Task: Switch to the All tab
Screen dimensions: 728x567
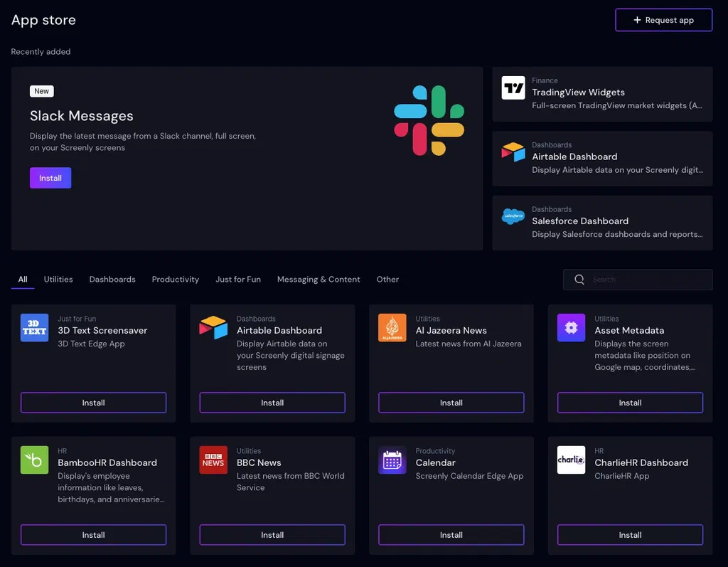Action: 23,280
